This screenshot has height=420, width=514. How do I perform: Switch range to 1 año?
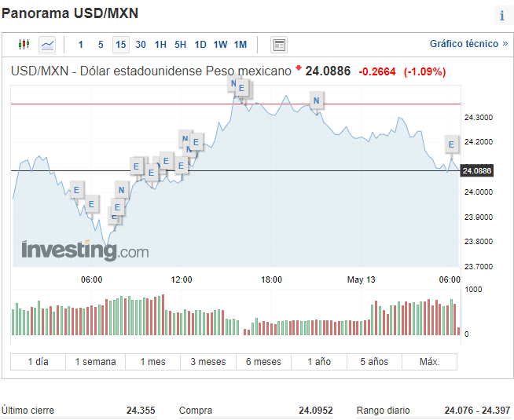point(318,362)
